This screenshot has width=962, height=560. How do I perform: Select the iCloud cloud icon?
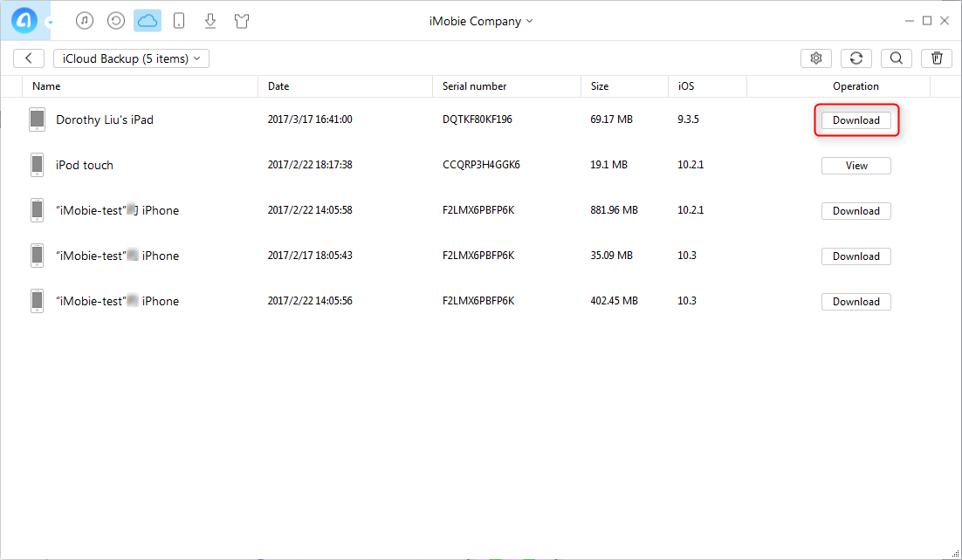click(x=148, y=21)
